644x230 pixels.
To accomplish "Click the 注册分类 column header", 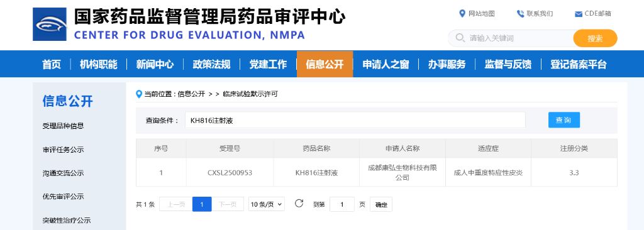I will pos(574,149).
